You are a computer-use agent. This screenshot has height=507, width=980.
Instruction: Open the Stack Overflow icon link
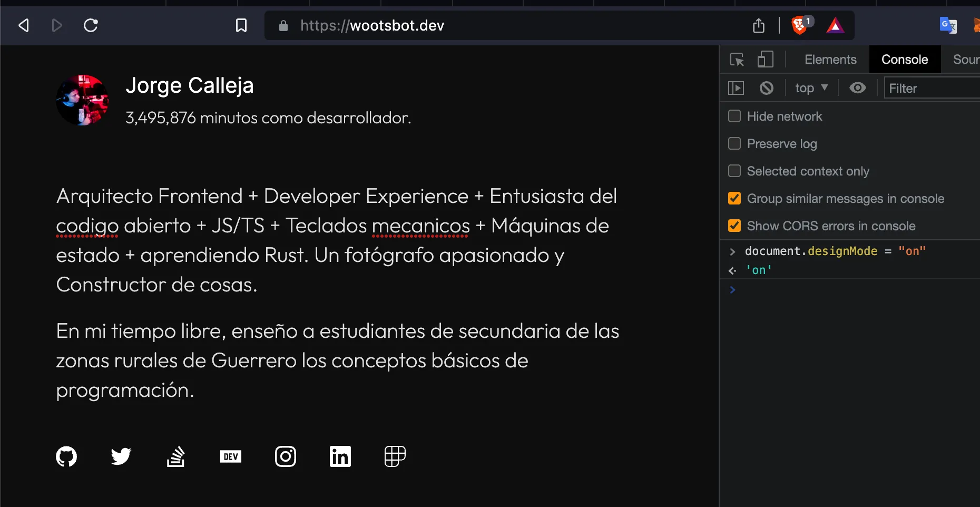point(176,456)
